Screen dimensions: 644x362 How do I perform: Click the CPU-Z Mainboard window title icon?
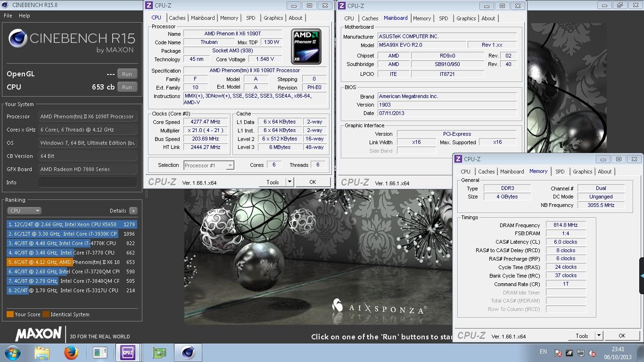[341, 6]
